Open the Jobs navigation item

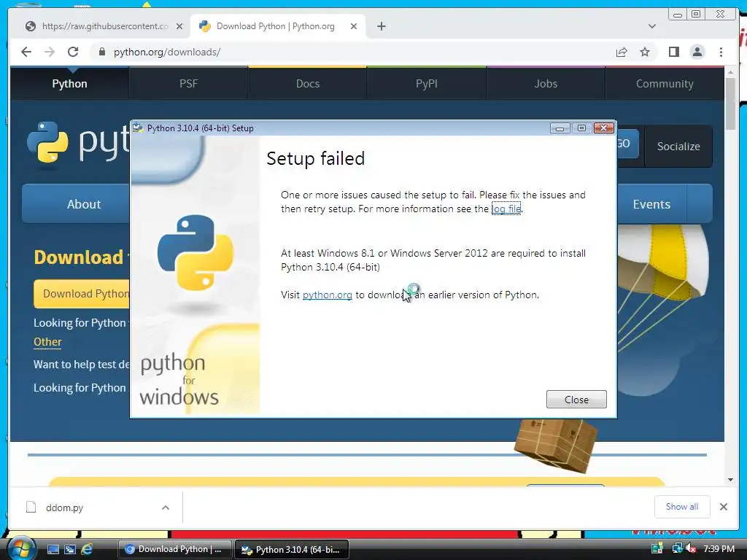546,83
